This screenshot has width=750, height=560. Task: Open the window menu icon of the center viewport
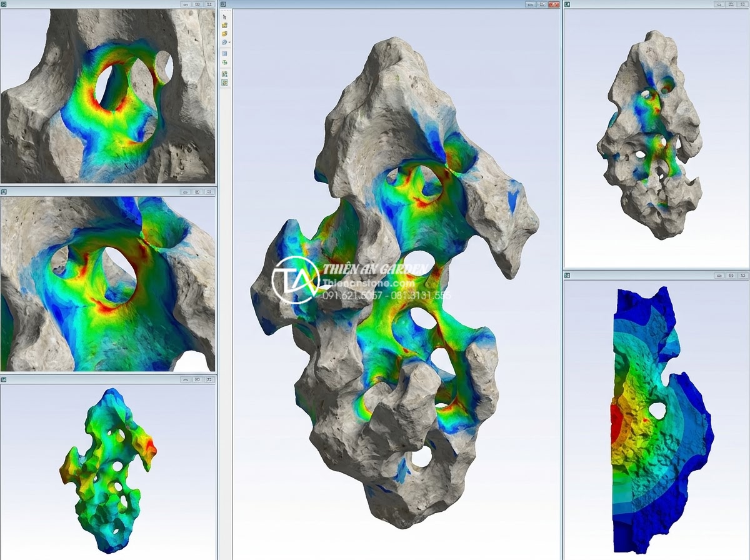(223, 4)
